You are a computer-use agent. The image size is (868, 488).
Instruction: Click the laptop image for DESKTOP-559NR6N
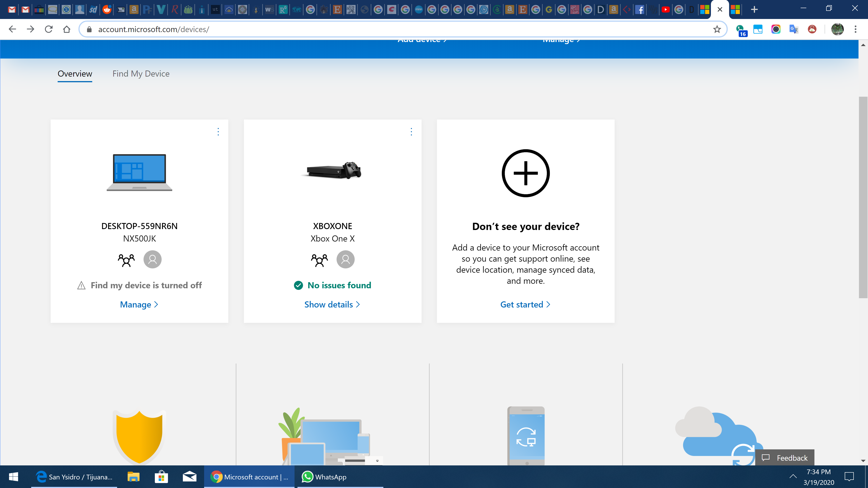coord(139,172)
